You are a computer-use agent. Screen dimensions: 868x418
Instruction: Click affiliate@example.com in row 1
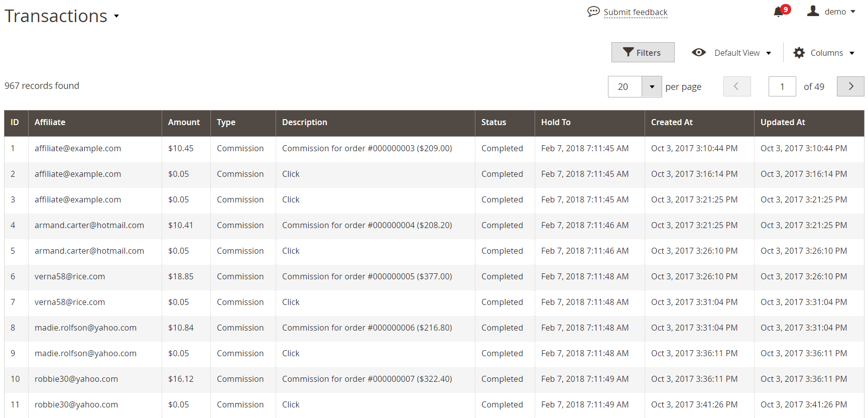pos(78,148)
